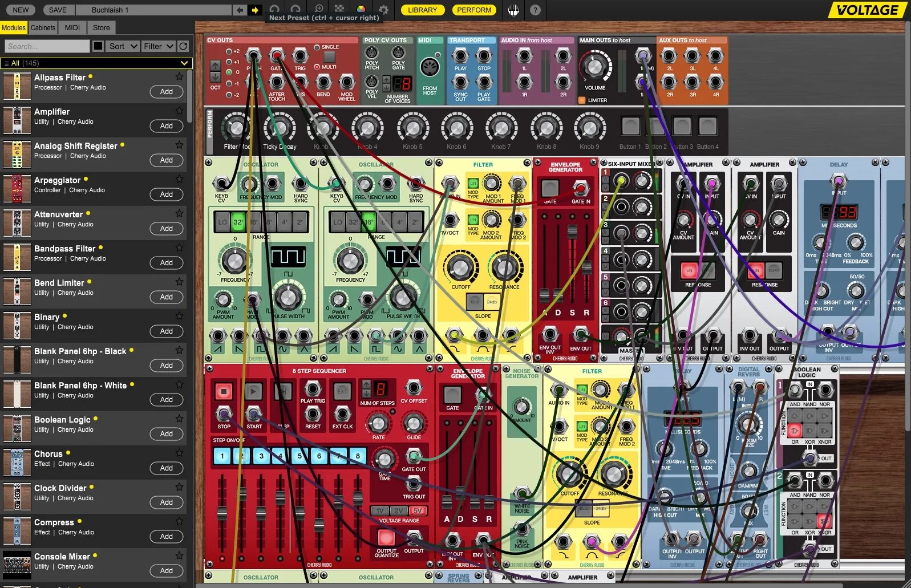Favorite the Chorus module with its star

tap(179, 453)
